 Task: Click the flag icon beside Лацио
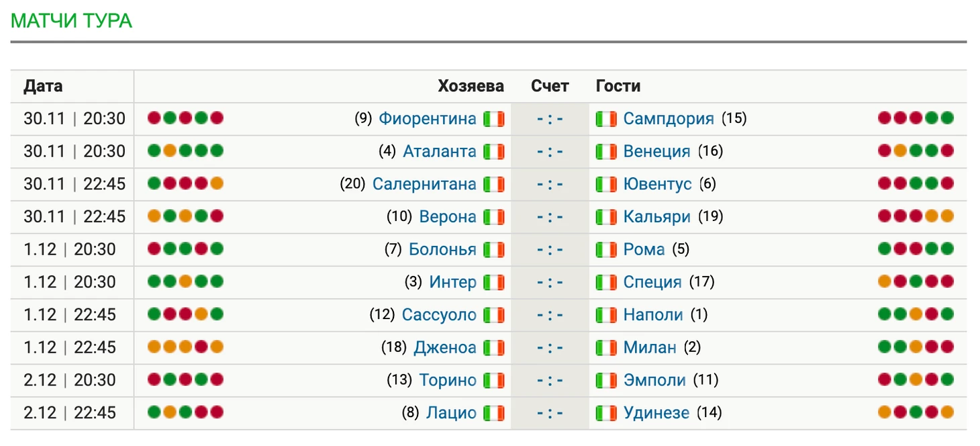tap(494, 413)
